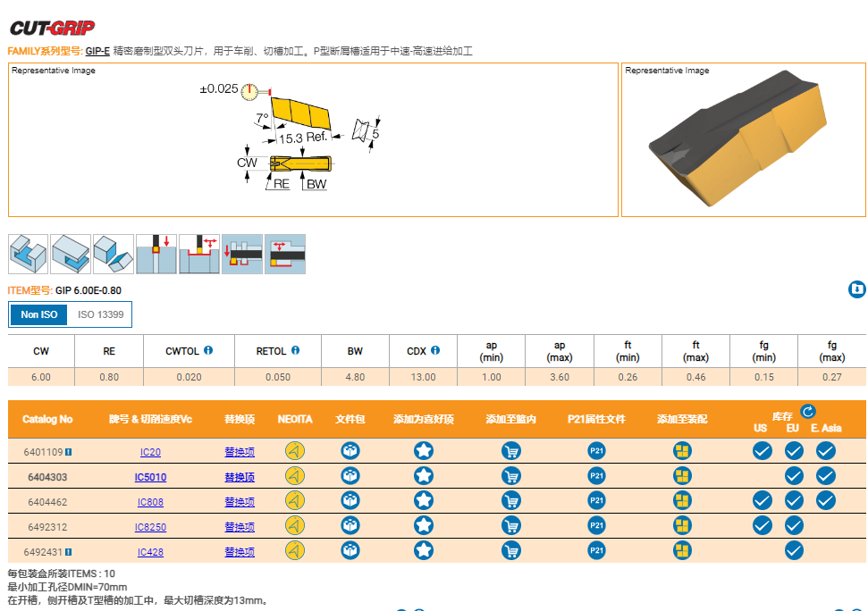Click NEOITA icon for IC20 row
Image resolution: width=868 pixels, height=611 pixels.
pyautogui.click(x=294, y=452)
